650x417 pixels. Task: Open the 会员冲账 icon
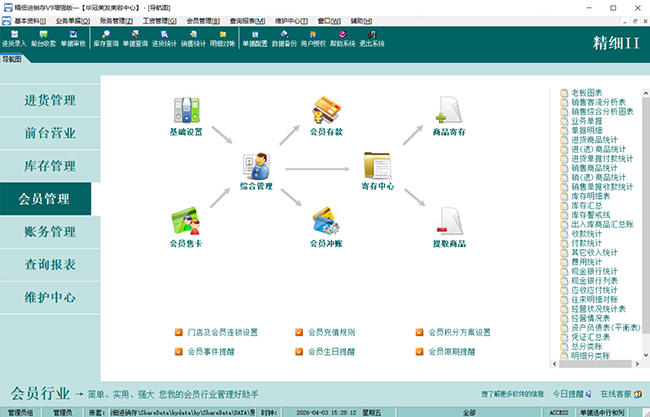click(326, 222)
